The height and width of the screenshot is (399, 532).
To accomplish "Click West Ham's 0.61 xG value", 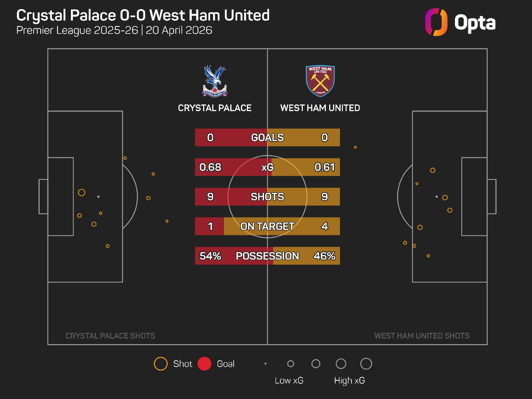I will pos(324,167).
